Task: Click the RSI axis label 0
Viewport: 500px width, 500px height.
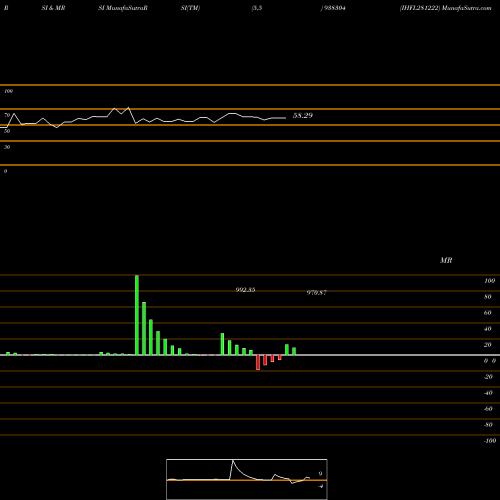Action: point(5,171)
